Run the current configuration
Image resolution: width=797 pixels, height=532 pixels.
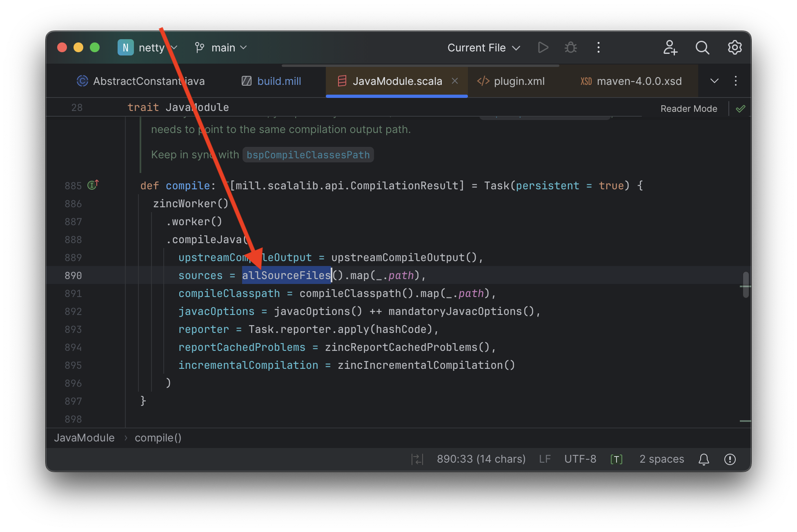(x=543, y=47)
